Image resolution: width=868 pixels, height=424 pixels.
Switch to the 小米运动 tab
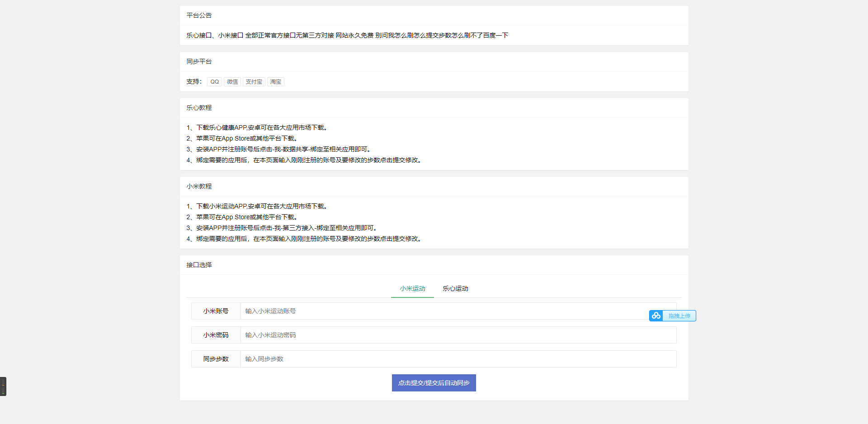click(412, 288)
